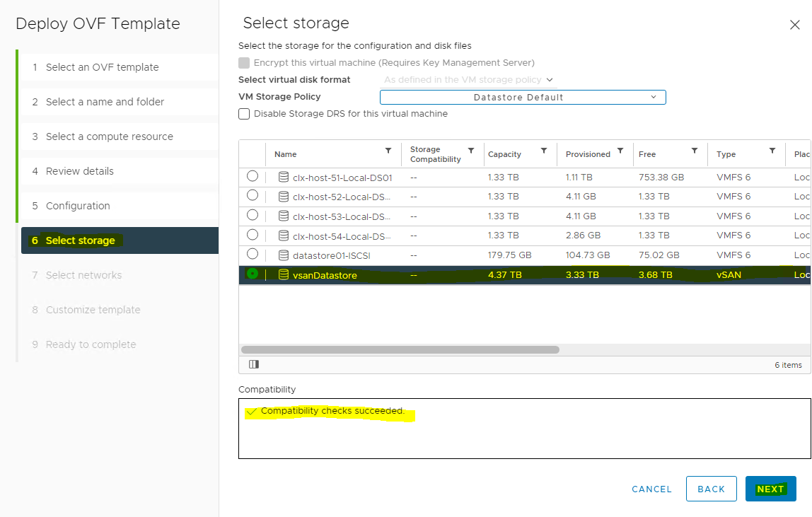812x517 pixels.
Task: Click the BACK button
Action: [x=711, y=489]
